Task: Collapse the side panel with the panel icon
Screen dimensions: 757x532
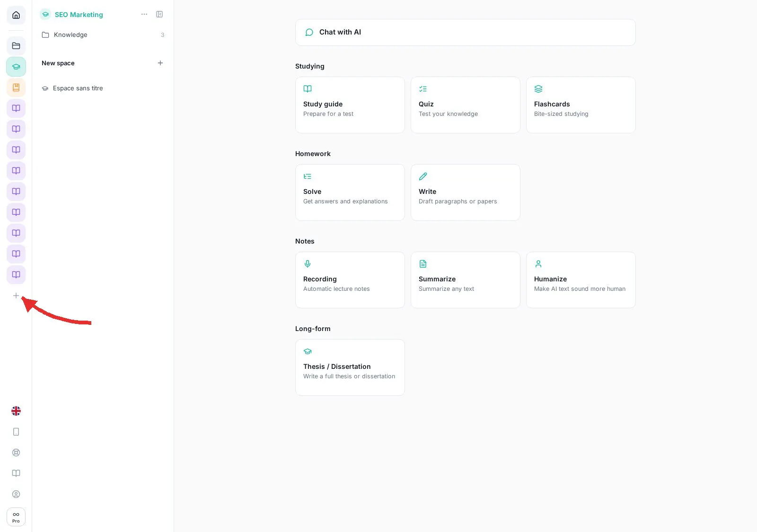Action: [x=159, y=15]
